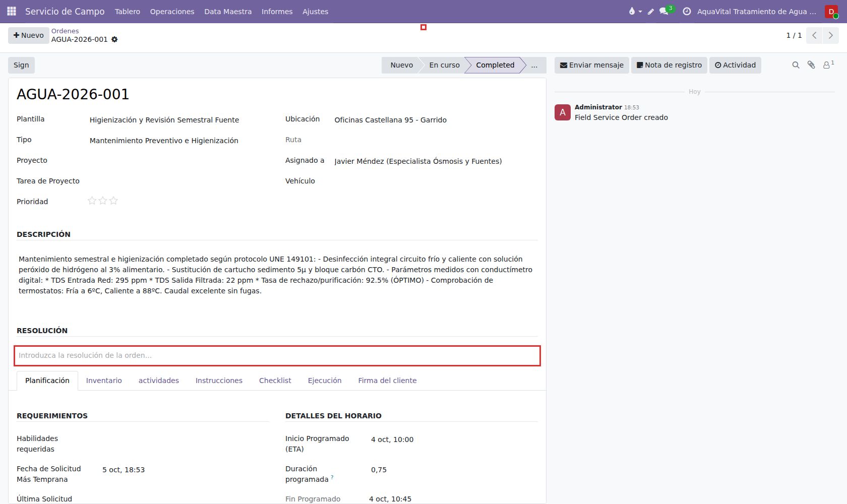Set priority to first star

[92, 201]
